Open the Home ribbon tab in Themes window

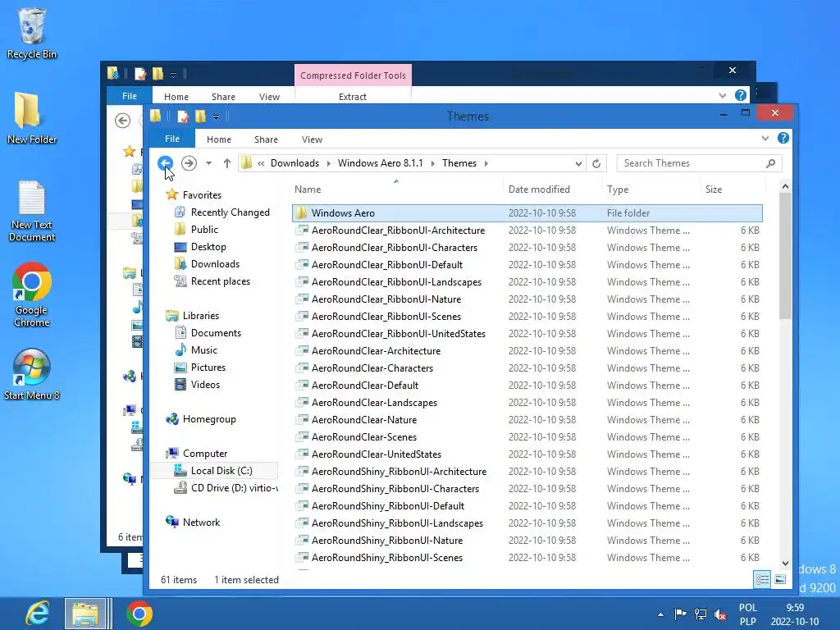pyautogui.click(x=219, y=139)
